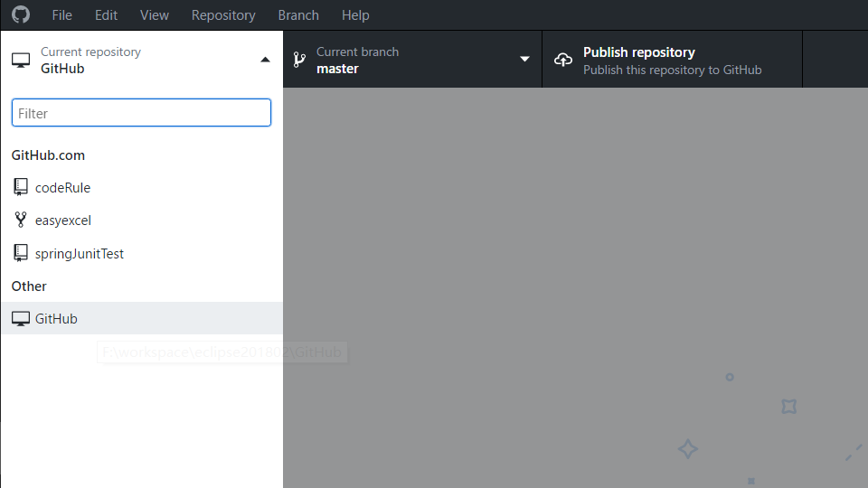868x488 pixels.
Task: Click the GitHub.com group heading
Action: (x=48, y=155)
